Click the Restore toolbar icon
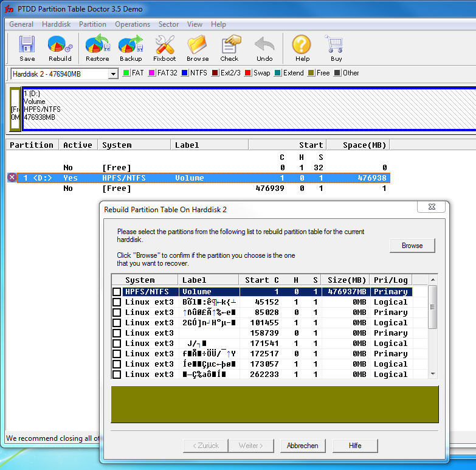 coord(97,44)
